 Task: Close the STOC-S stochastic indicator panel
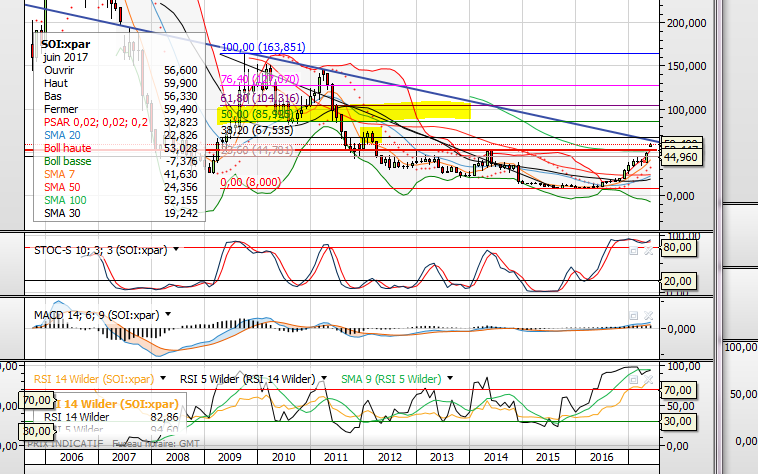coord(648,250)
